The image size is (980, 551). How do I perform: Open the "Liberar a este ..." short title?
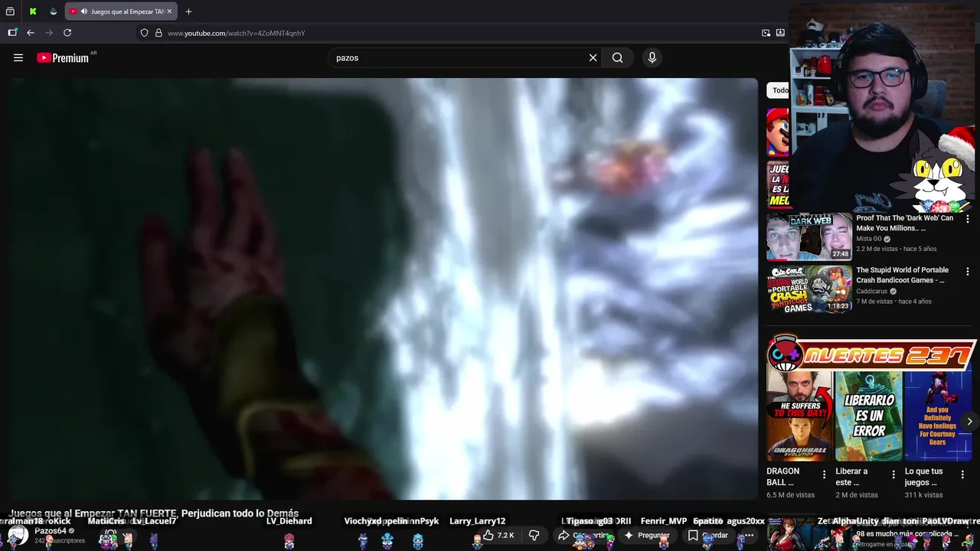click(x=852, y=477)
